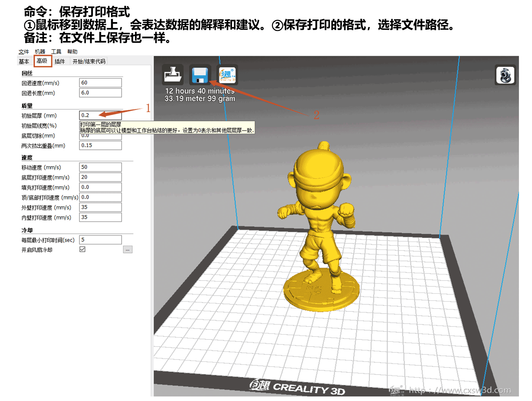Switch to the 插件 tab
The image size is (532, 401).
point(60,61)
